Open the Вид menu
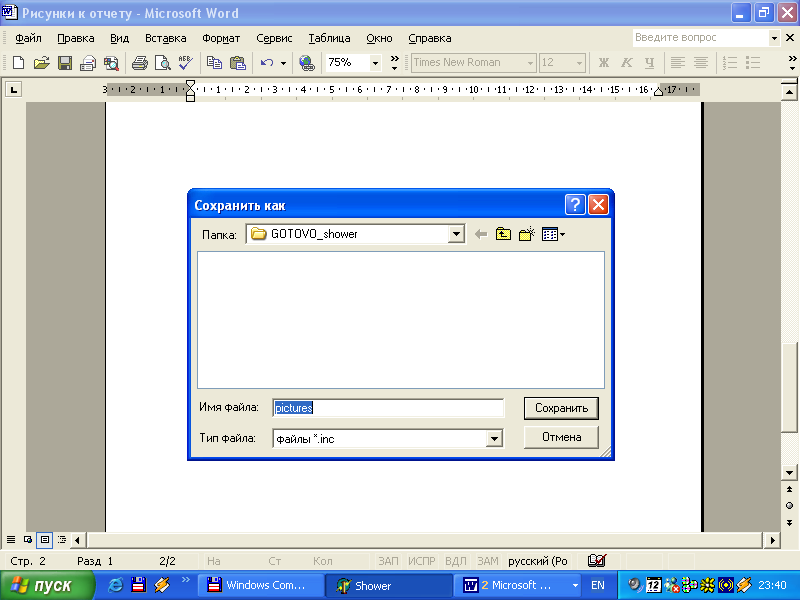Screen dimensions: 800x600 pyautogui.click(x=119, y=38)
